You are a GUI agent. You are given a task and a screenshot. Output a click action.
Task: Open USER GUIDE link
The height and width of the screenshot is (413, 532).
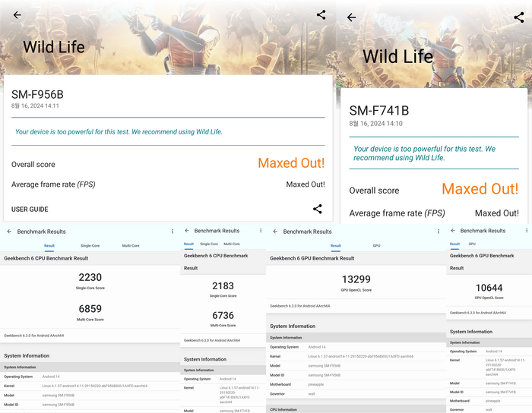pos(30,210)
